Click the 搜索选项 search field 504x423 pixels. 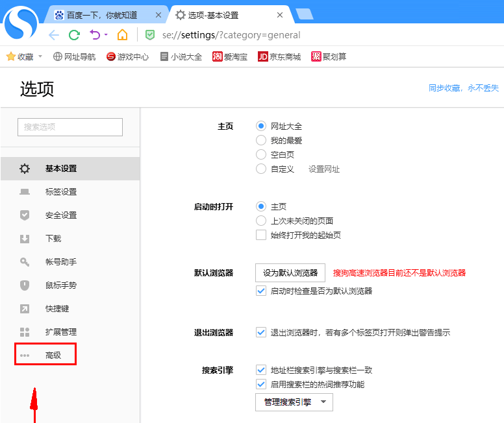(70, 127)
